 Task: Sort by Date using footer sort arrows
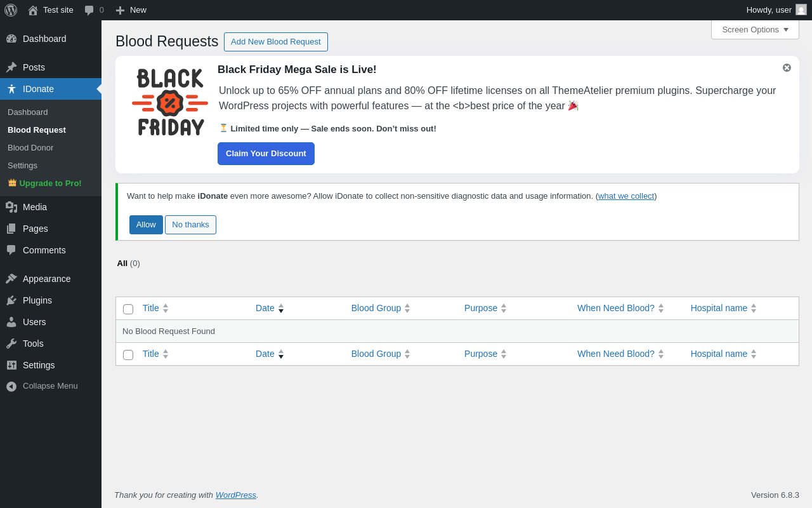pyautogui.click(x=281, y=354)
